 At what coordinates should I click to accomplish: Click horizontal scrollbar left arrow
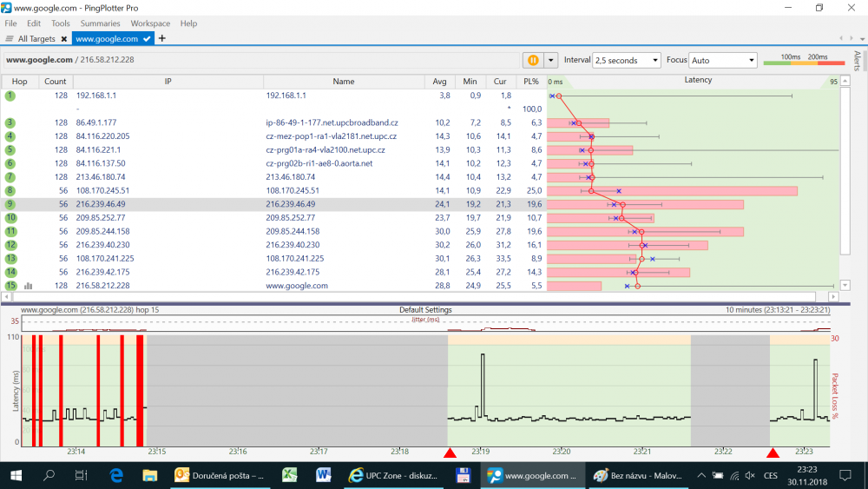(x=7, y=297)
